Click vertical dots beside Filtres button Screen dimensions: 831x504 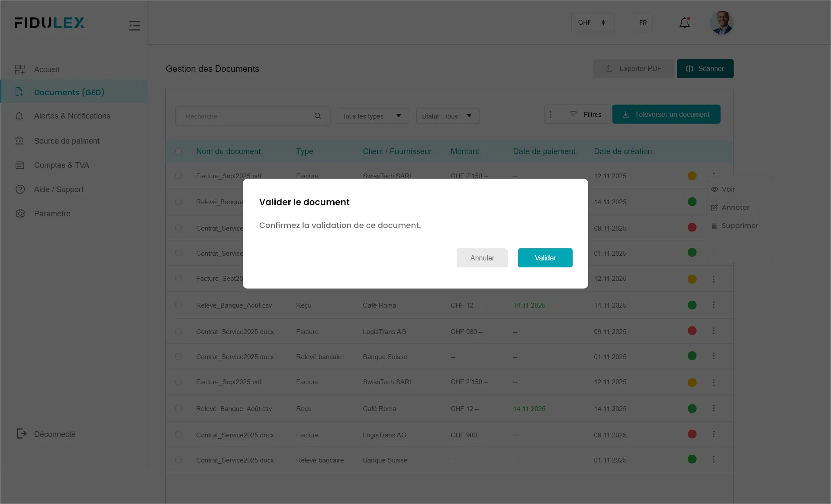(x=551, y=114)
